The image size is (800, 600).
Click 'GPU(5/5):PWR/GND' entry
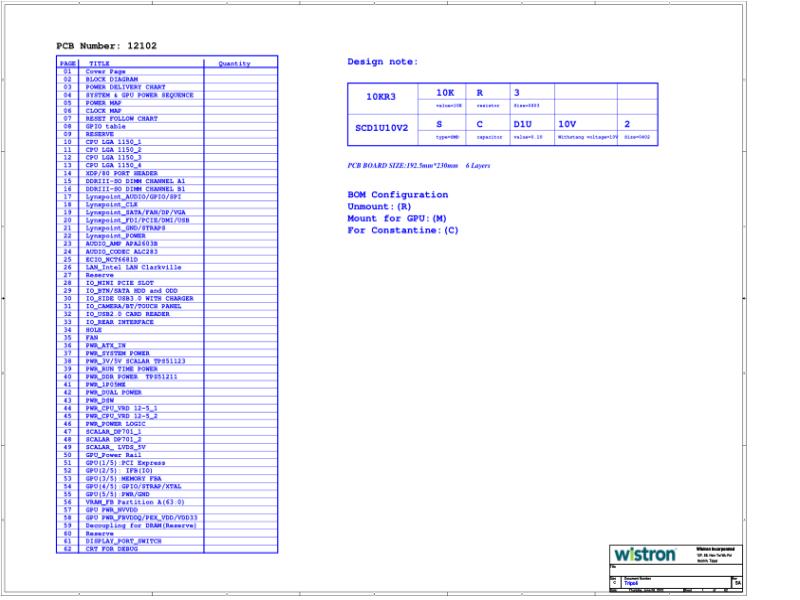click(x=117, y=494)
